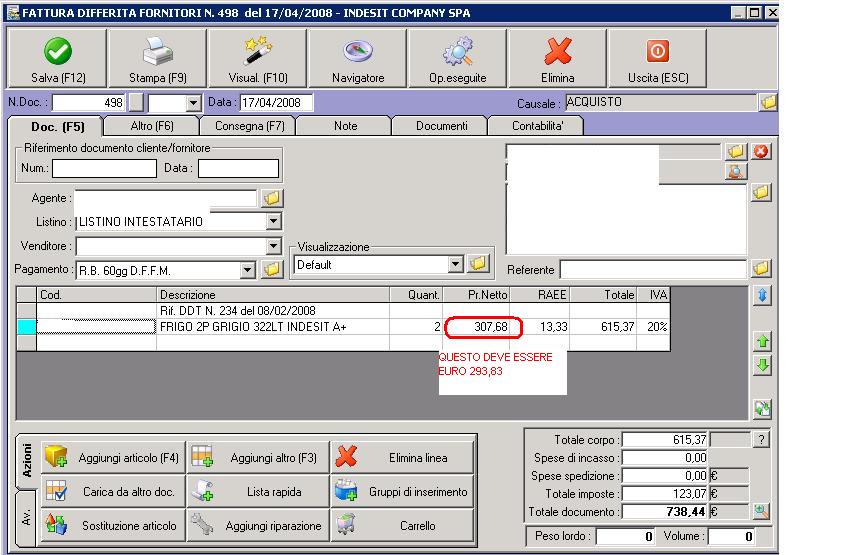Screen dimensions: 863x555
Task: Click the refresh rows icon below arrows
Action: [762, 409]
